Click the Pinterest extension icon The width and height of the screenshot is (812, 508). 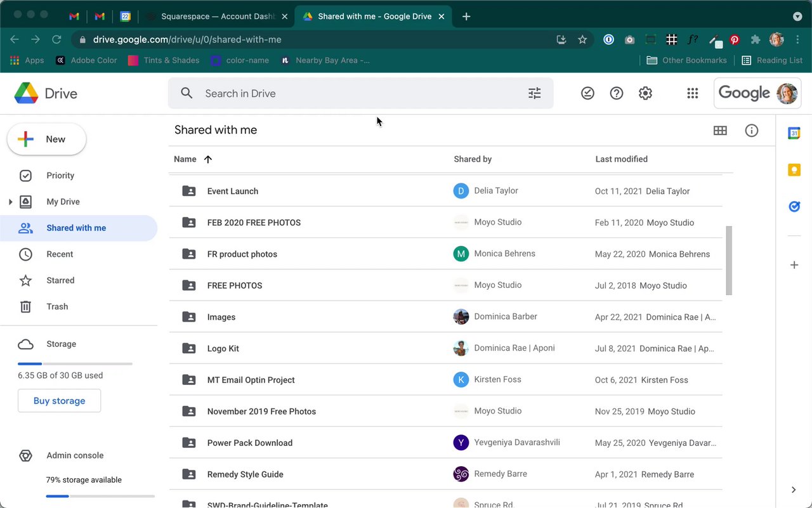(x=735, y=39)
